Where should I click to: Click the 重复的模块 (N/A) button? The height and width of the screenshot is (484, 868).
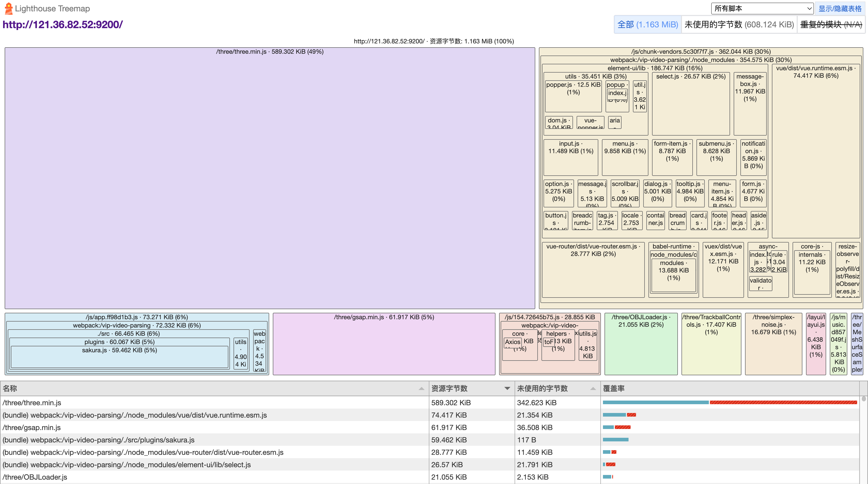(x=831, y=24)
